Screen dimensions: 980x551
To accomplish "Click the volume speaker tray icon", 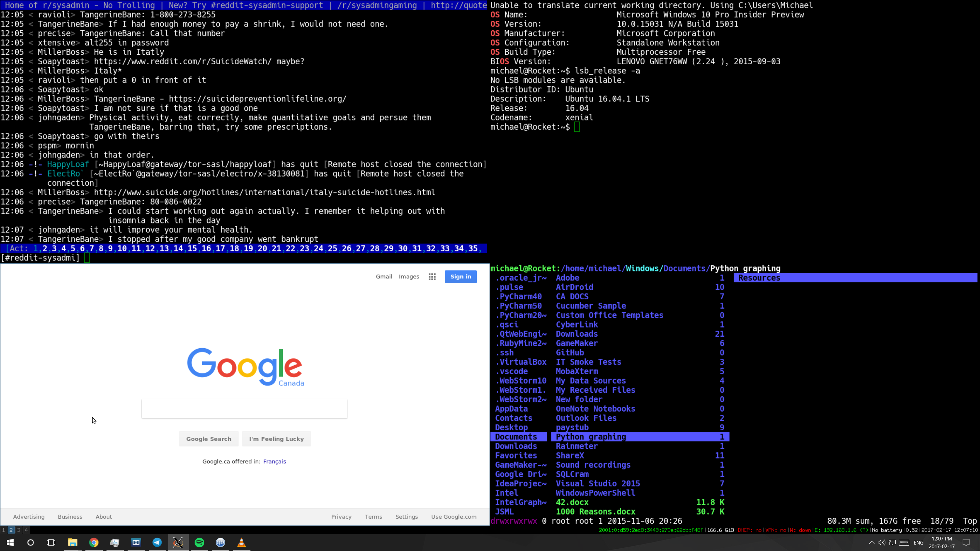I will 881,542.
